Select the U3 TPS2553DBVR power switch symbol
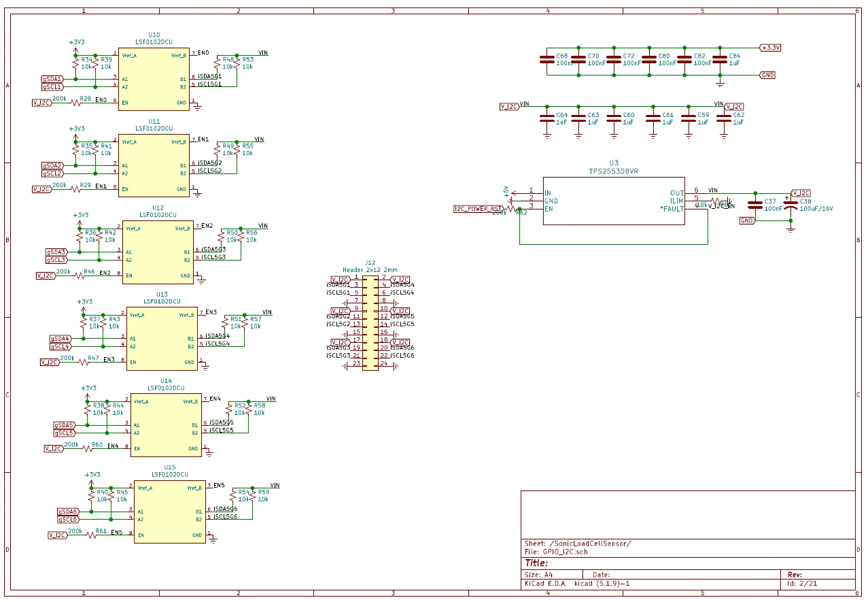 614,201
